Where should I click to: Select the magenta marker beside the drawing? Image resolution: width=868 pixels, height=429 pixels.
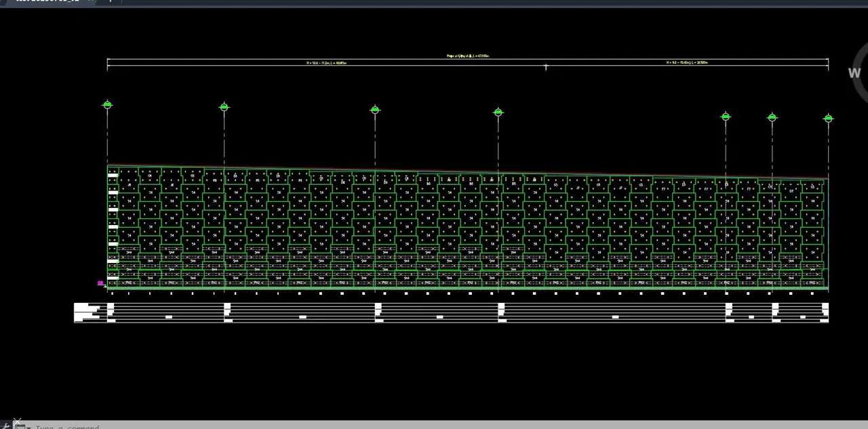(x=100, y=283)
